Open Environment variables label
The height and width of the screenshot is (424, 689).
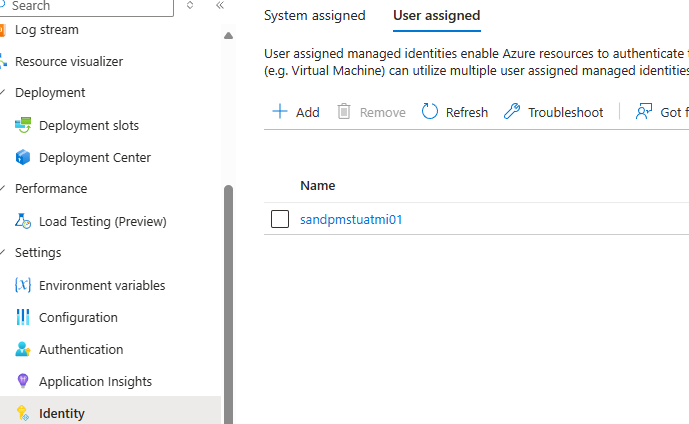(x=102, y=285)
